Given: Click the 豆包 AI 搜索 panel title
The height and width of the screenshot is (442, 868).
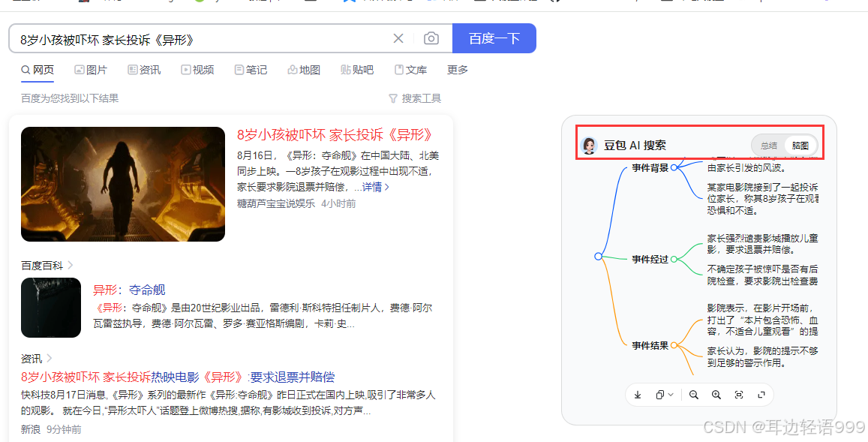Looking at the screenshot, I should (x=635, y=146).
